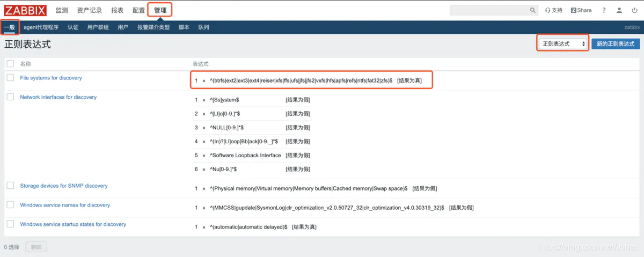Click the 0 选择 counter text
This screenshot has width=644, height=257.
coord(12,247)
